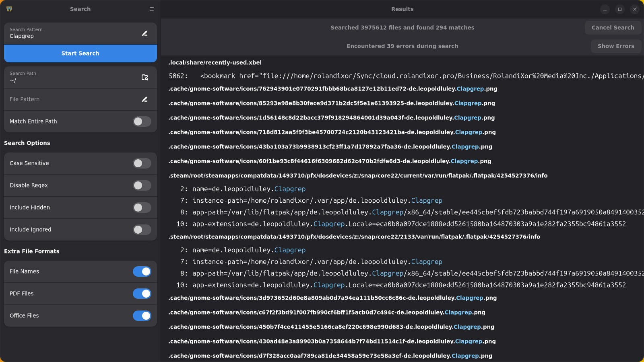Enable the Match Entire Path switch
Viewport: 644px width, 362px height.
pyautogui.click(x=142, y=121)
